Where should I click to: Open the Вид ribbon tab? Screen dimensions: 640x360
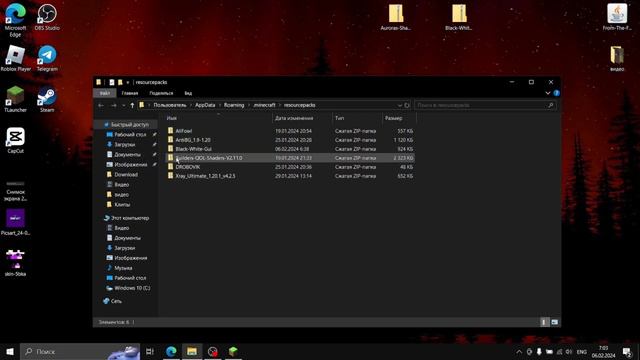(188, 93)
